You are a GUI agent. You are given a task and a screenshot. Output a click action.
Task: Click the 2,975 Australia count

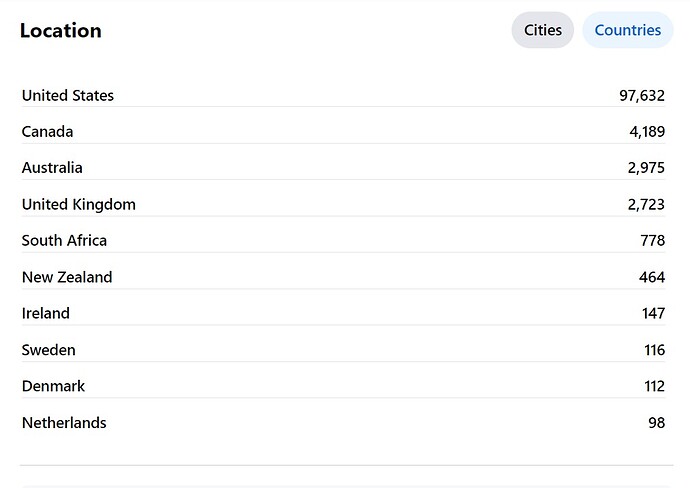(x=646, y=168)
